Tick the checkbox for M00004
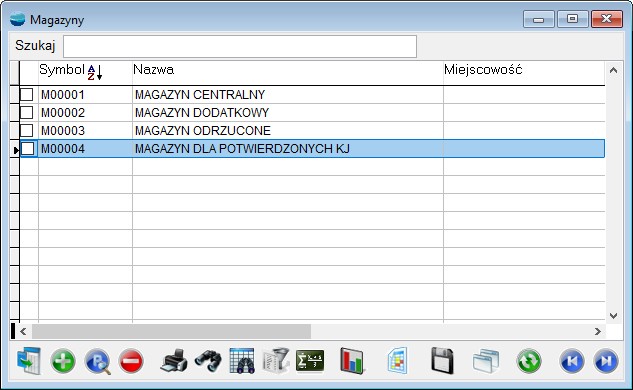Screen dimensions: 633x390 pyautogui.click(x=27, y=149)
